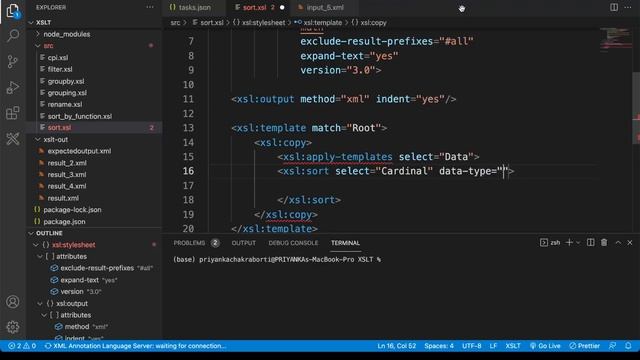The image size is (640, 360).
Task: Click the Go Live status button
Action: 545,346
